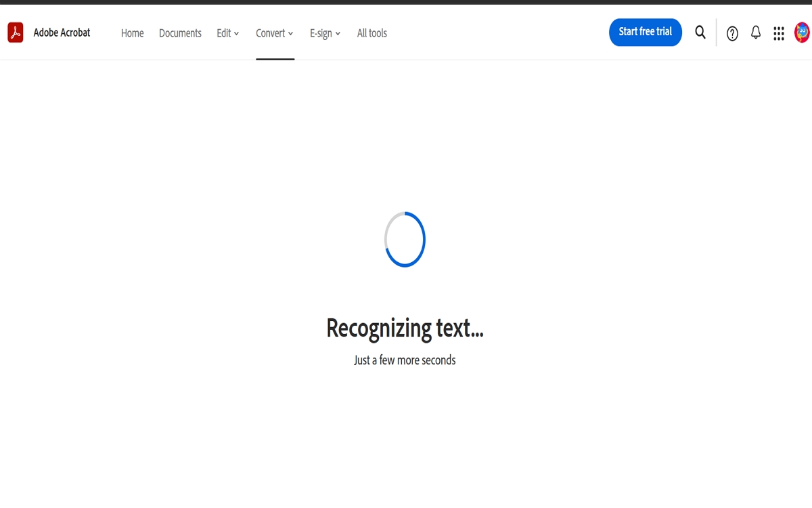Open search with the magnifying glass icon
812x508 pixels.
click(x=700, y=33)
